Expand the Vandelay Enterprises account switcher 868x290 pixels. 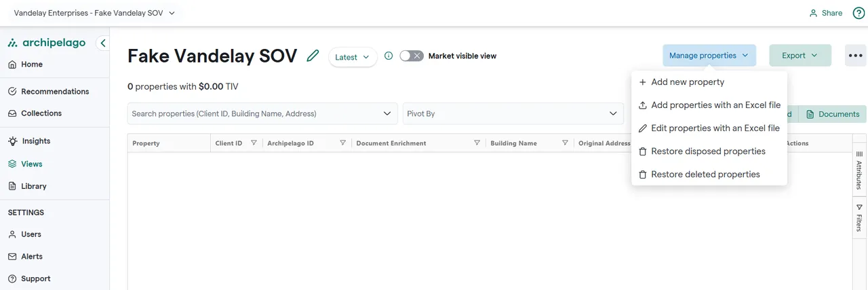[x=94, y=13]
